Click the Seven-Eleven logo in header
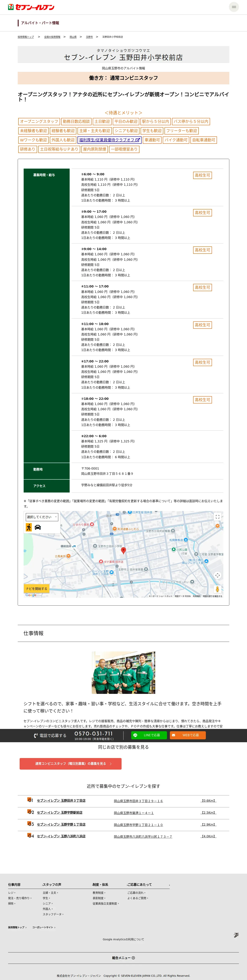This screenshot has width=247, height=980. click(x=31, y=7)
